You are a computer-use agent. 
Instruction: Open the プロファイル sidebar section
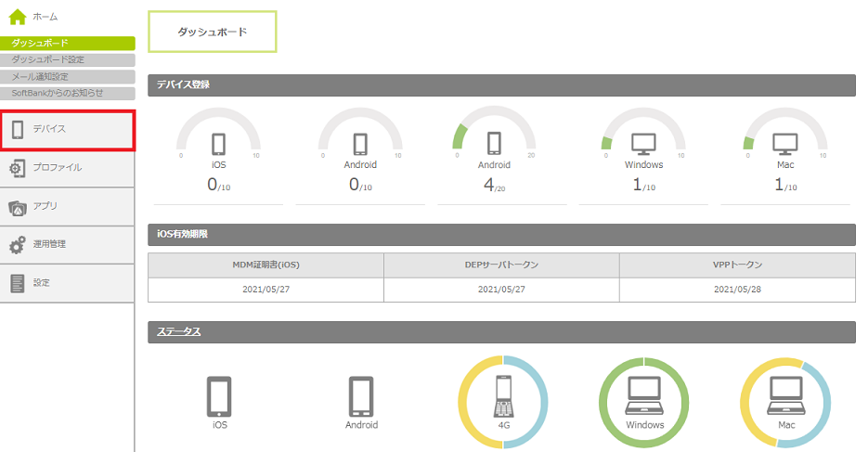click(67, 168)
